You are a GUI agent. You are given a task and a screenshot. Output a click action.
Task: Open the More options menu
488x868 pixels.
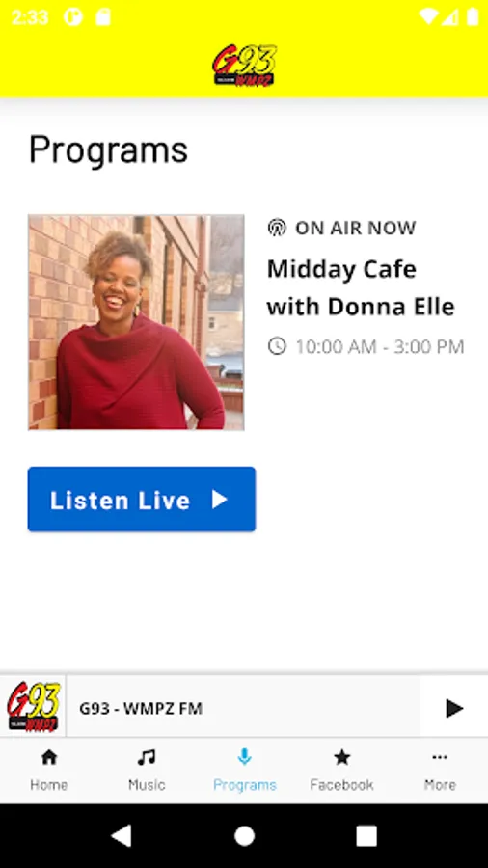click(x=440, y=770)
